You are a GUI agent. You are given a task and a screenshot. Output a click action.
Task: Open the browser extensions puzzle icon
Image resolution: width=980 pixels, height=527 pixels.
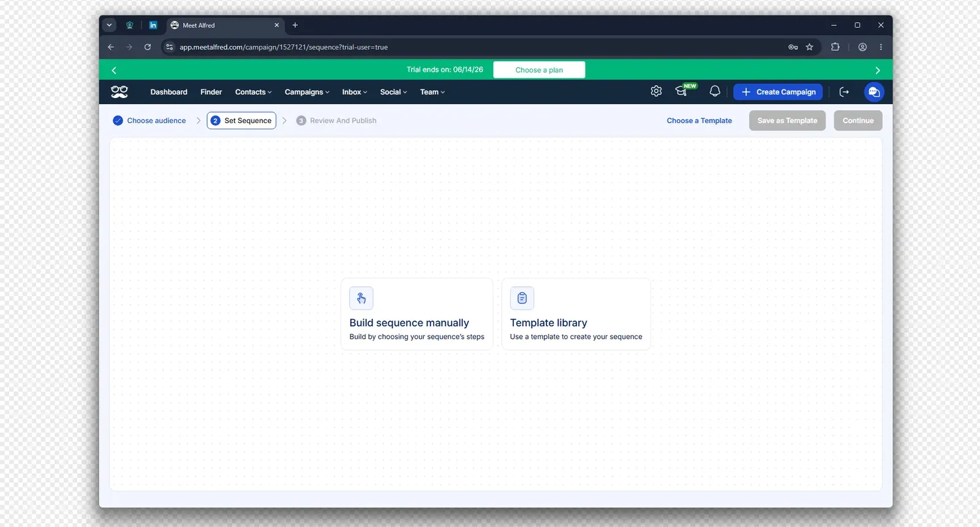click(x=835, y=47)
